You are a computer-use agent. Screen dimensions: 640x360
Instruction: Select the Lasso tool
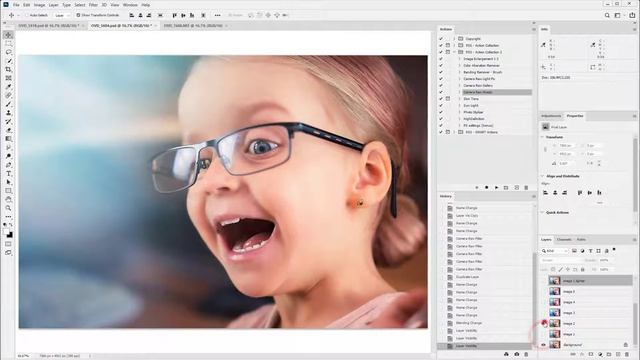[8, 52]
